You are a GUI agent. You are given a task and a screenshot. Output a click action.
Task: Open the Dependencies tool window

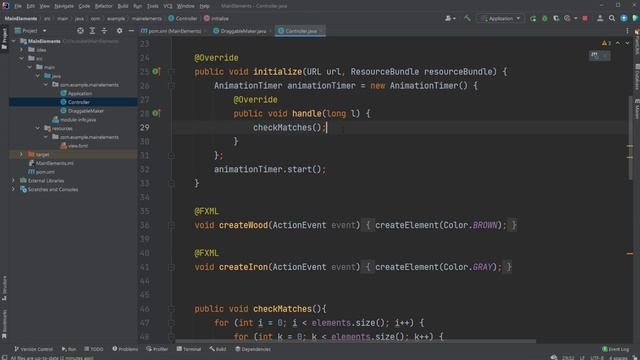253,349
